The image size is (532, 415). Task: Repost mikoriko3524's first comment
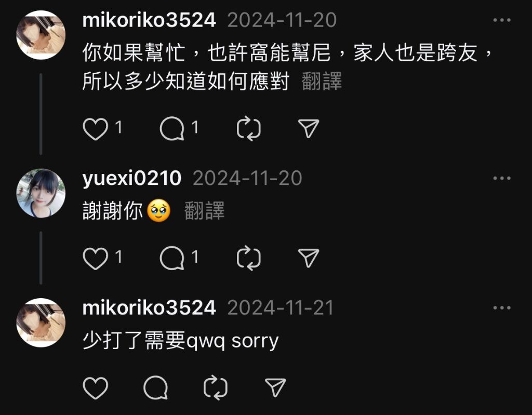point(249,129)
